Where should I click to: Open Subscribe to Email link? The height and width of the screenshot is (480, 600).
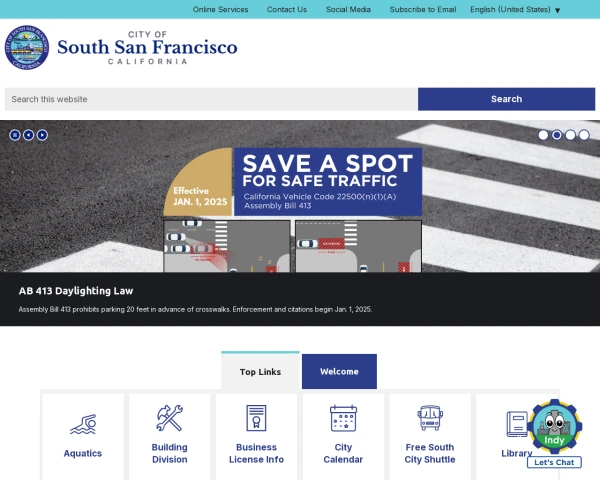click(423, 10)
